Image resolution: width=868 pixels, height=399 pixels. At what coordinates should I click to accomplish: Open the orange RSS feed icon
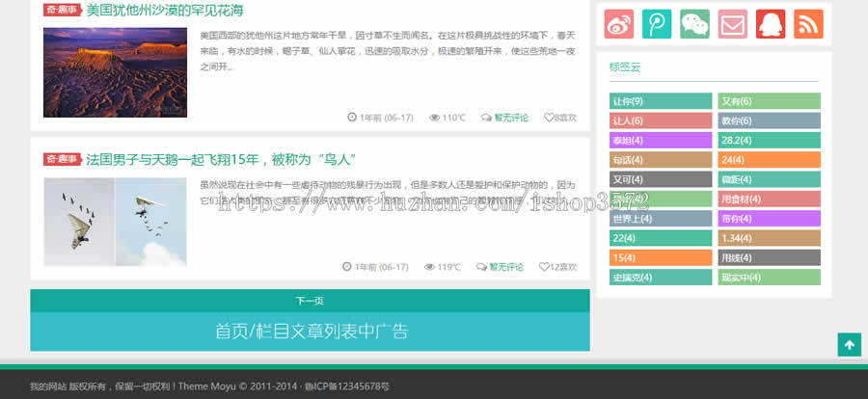[x=808, y=24]
